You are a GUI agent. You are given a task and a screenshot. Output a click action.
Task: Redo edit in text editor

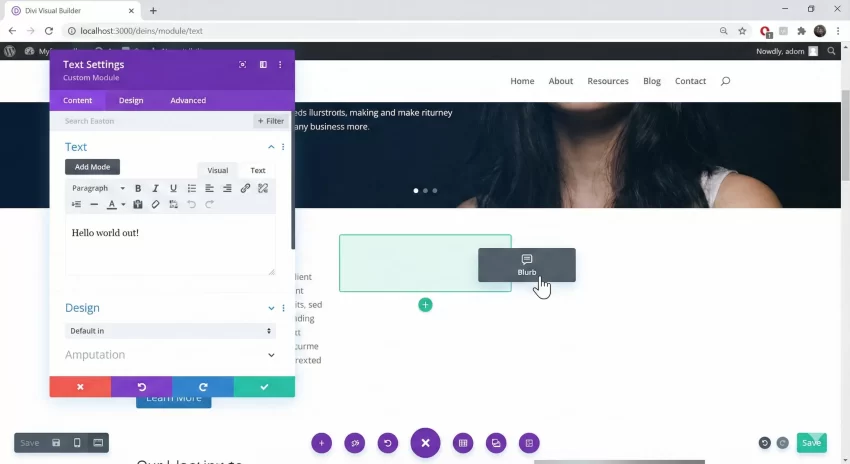(209, 204)
